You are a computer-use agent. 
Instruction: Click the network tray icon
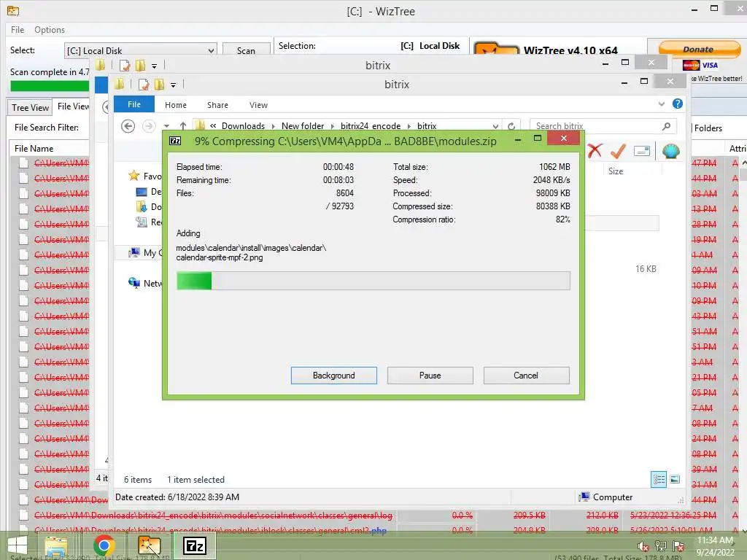click(x=660, y=545)
